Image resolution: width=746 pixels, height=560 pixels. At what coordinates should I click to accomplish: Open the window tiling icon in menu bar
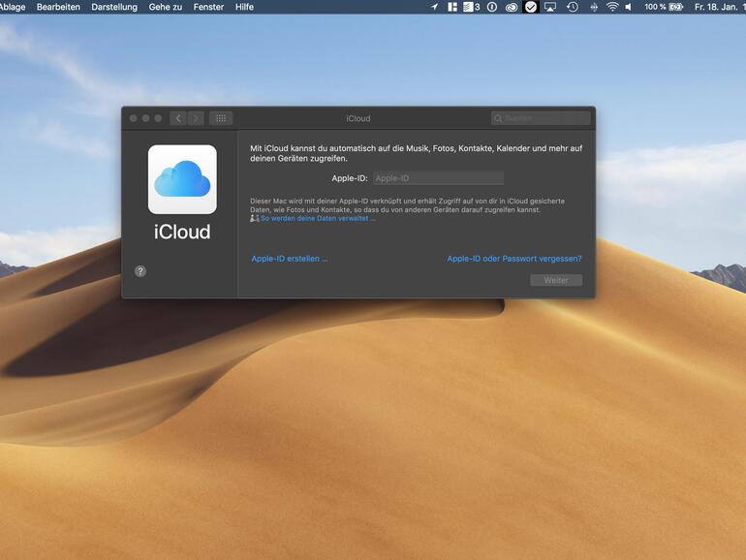[x=452, y=7]
